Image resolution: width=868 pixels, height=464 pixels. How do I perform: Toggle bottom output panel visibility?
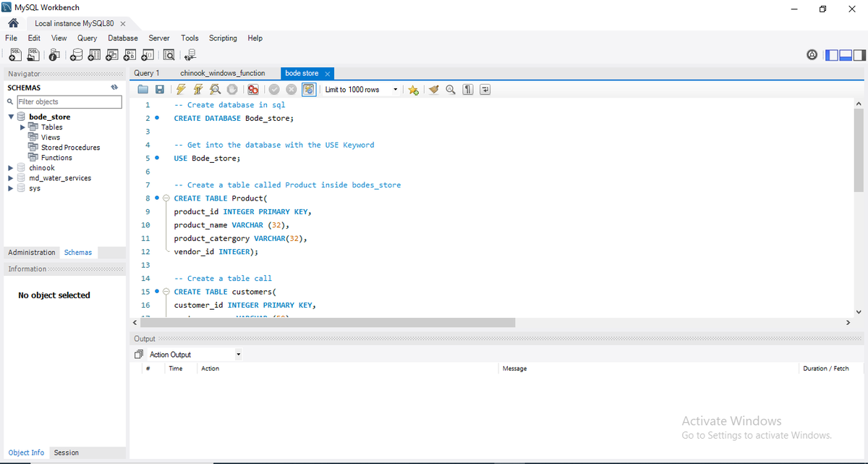[x=846, y=55]
